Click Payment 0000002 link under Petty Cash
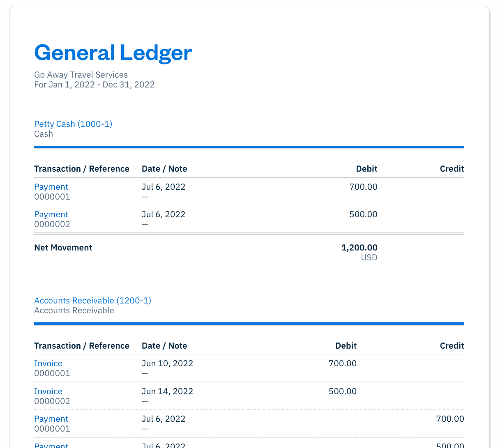 tap(51, 214)
